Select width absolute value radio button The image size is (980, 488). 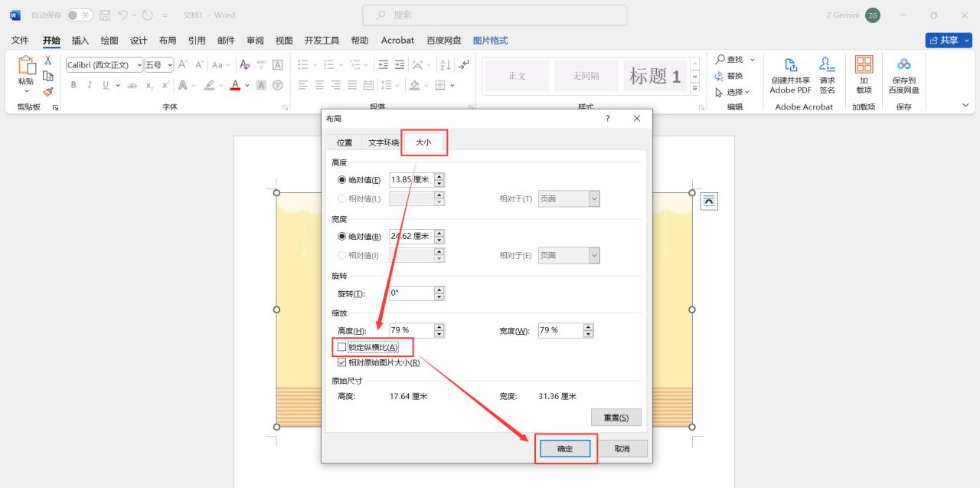(x=342, y=237)
